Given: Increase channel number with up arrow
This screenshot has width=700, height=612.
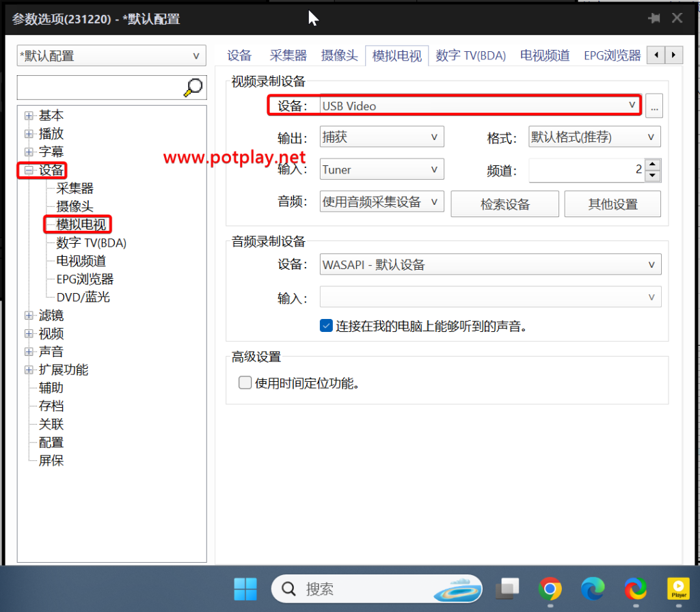Looking at the screenshot, I should coord(653,164).
